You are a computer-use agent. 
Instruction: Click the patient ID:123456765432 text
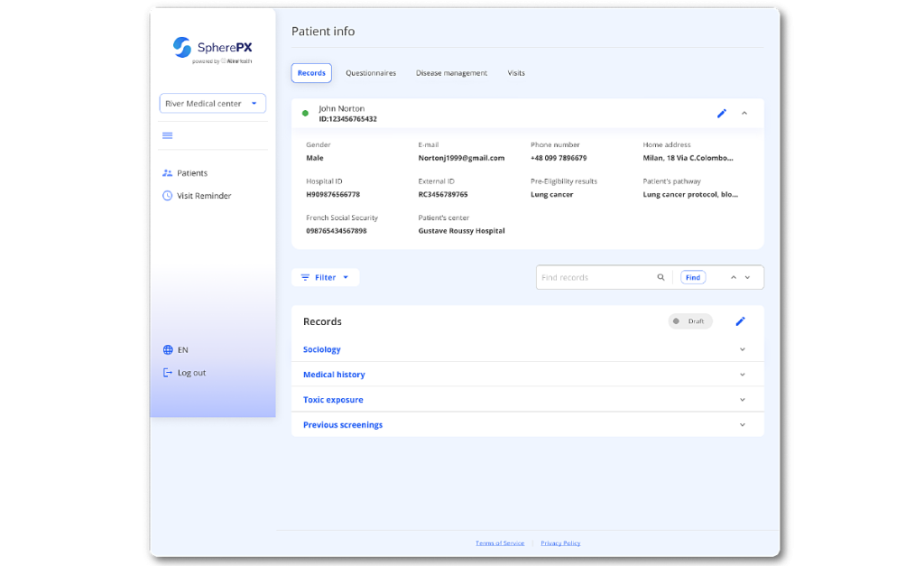[347, 119]
